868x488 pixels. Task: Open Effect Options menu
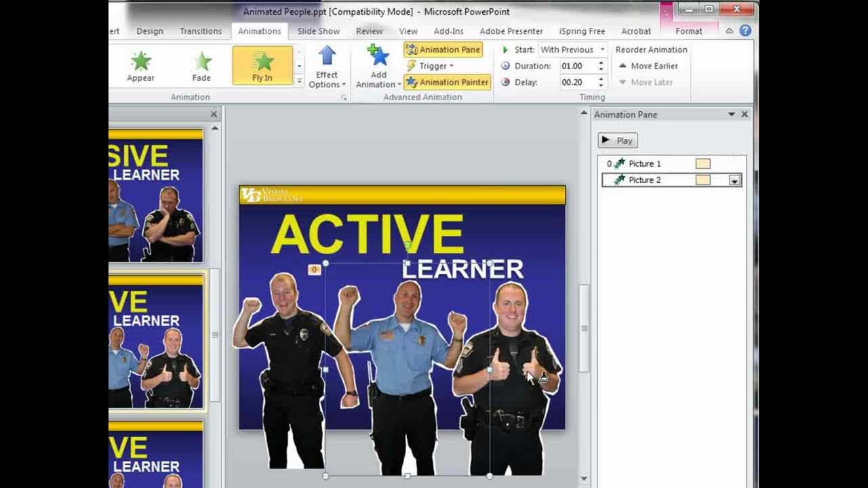[327, 67]
